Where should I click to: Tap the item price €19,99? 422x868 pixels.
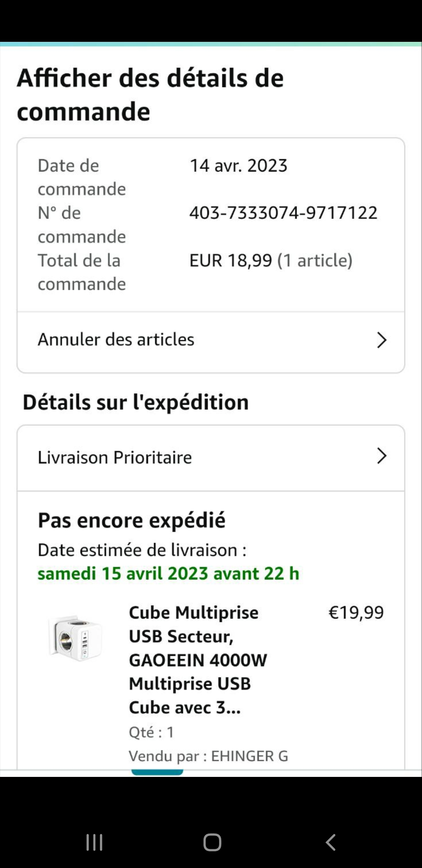tap(356, 613)
